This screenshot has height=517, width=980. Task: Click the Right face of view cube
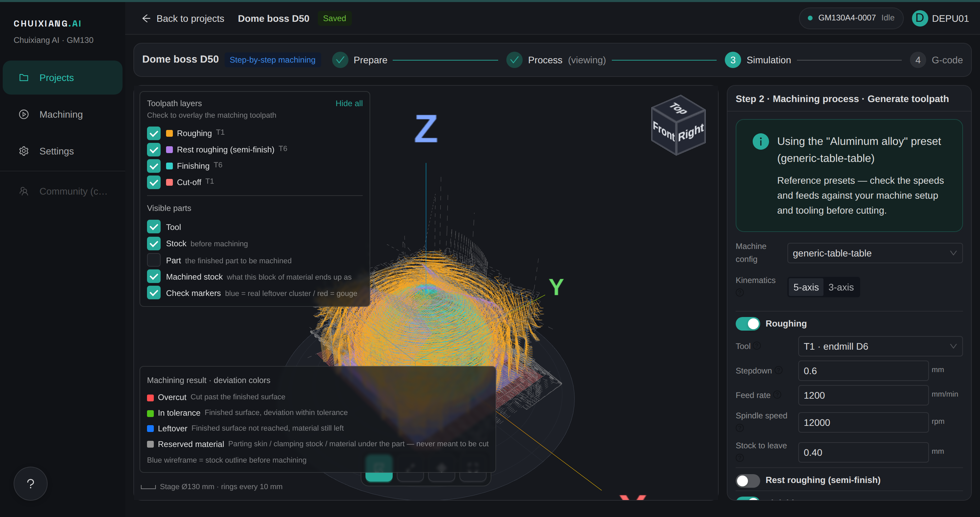691,132
